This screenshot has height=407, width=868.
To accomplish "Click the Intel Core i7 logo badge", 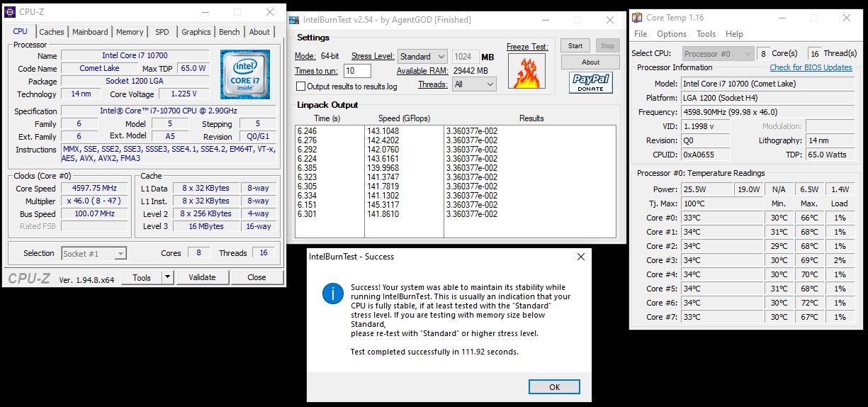I will point(244,74).
